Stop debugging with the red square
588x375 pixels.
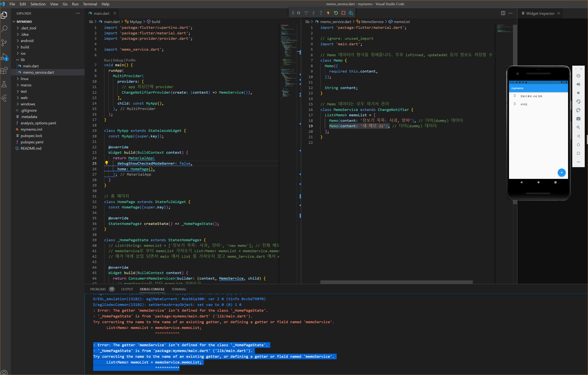click(343, 13)
